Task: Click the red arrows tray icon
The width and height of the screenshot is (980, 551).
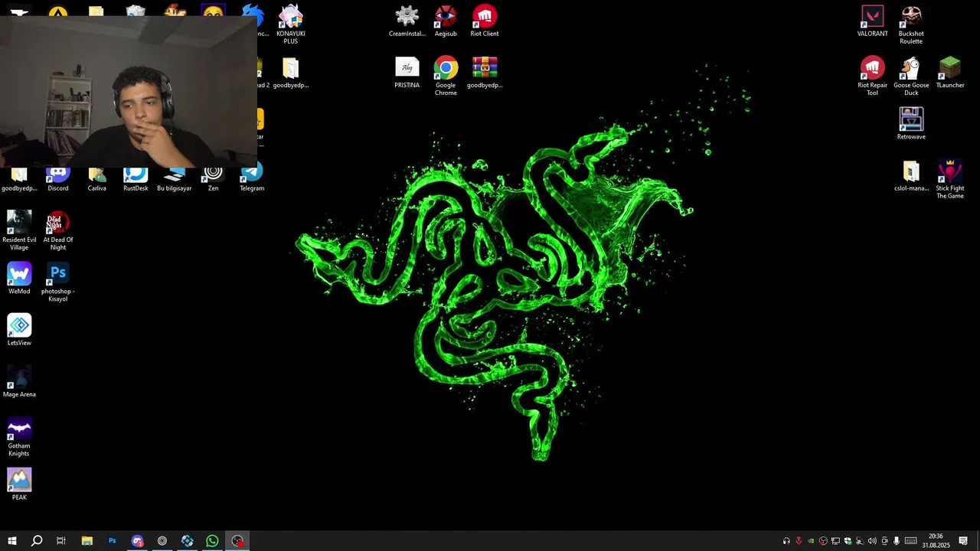Action: pyautogui.click(x=799, y=541)
